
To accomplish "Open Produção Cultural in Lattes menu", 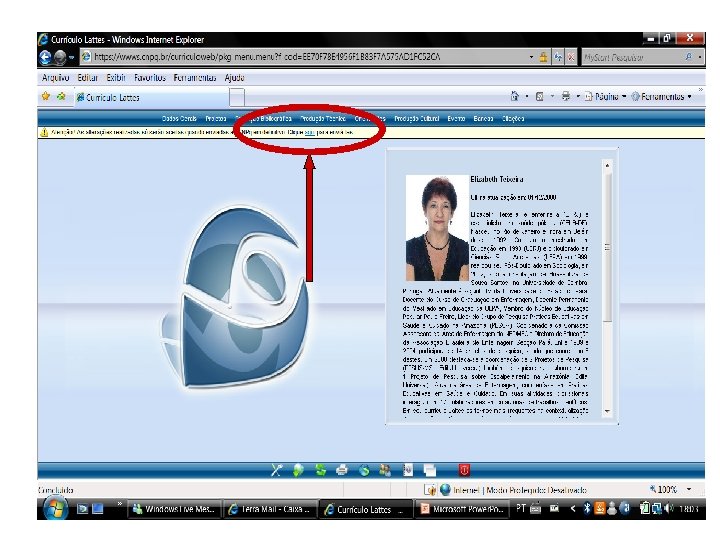I will tap(416, 118).
